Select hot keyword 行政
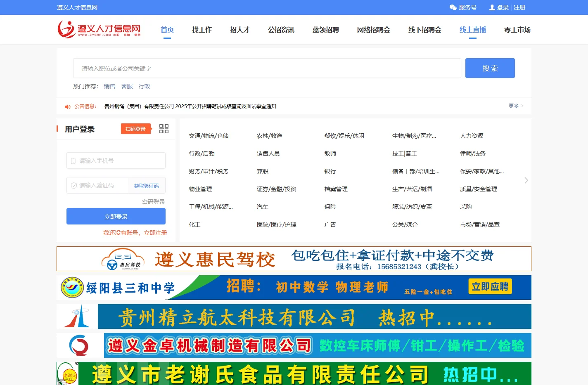The width and height of the screenshot is (588, 385). 145,86
